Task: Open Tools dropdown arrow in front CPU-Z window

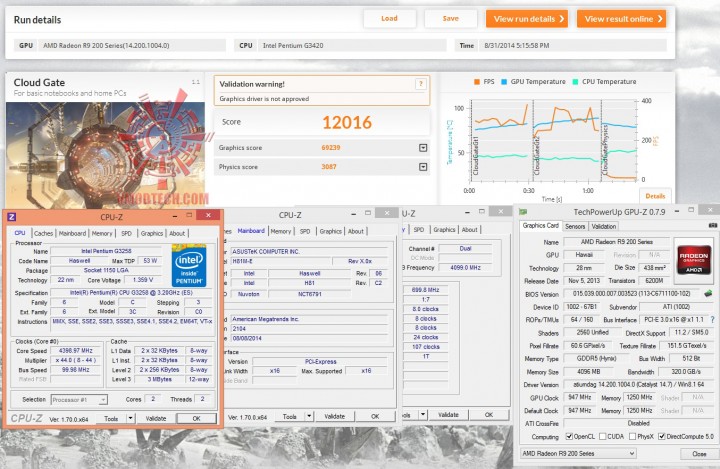Action: 130,418
